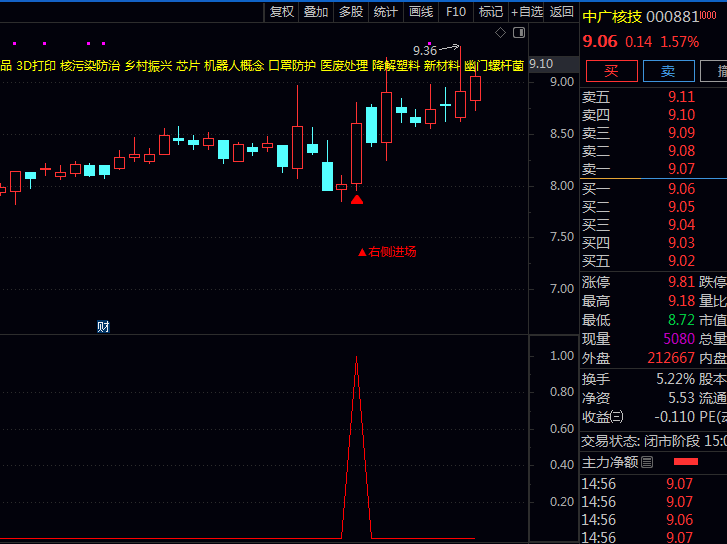Click 现量 value 5080
The image size is (727, 544).
tap(679, 339)
